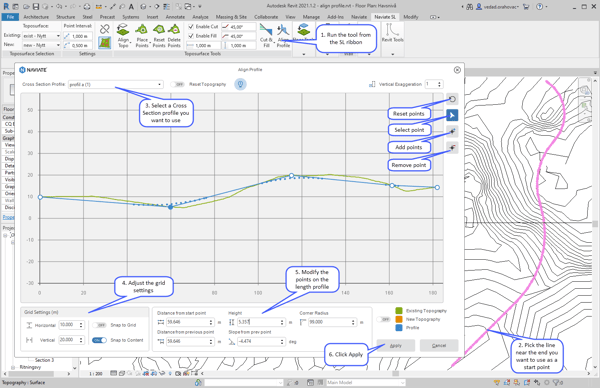Screen dimensions: 600x388
Task: Click the Cancel button
Action: 439,346
